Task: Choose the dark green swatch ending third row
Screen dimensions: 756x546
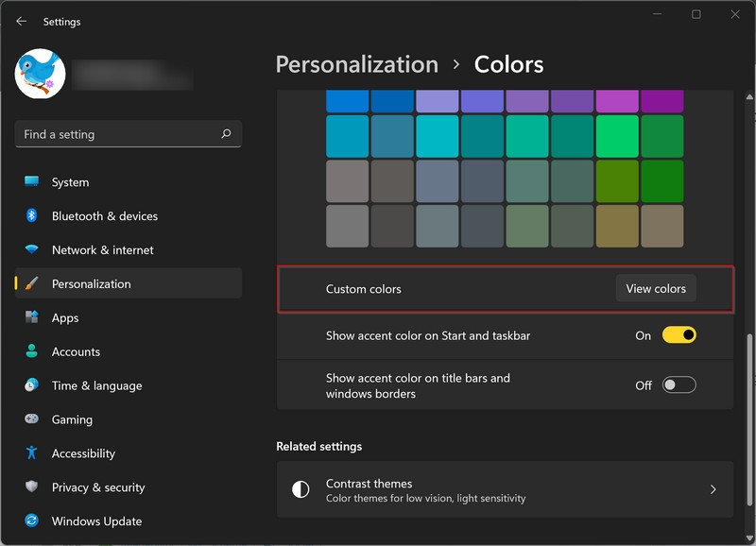Action: coord(662,181)
